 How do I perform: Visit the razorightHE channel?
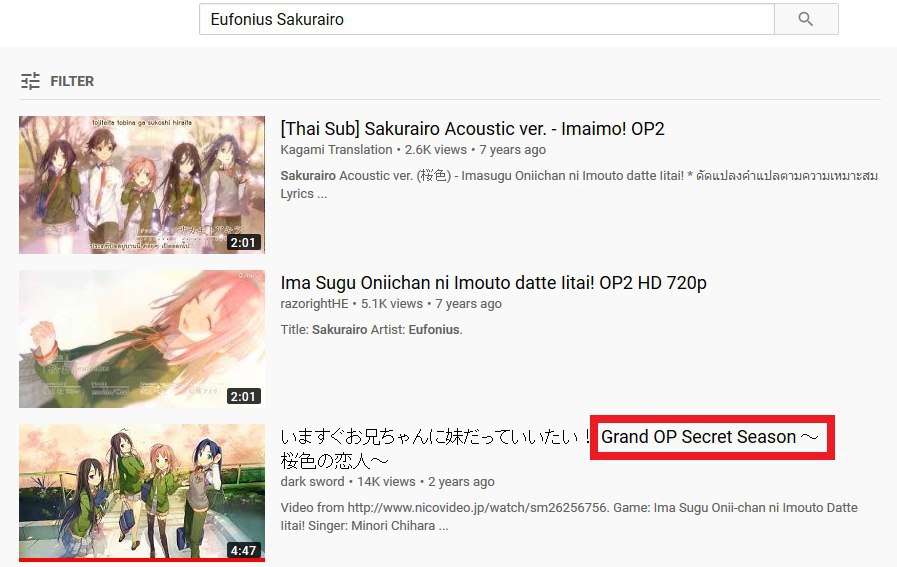click(x=314, y=304)
